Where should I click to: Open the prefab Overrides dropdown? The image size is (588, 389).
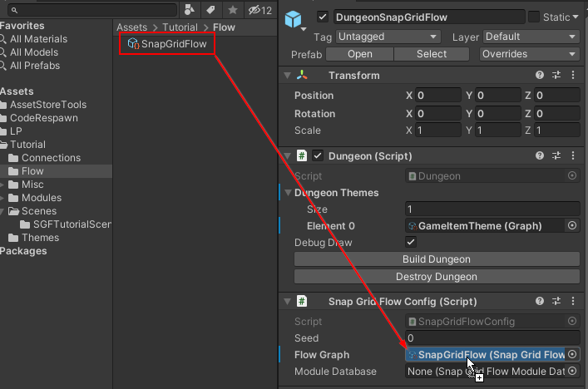(530, 54)
